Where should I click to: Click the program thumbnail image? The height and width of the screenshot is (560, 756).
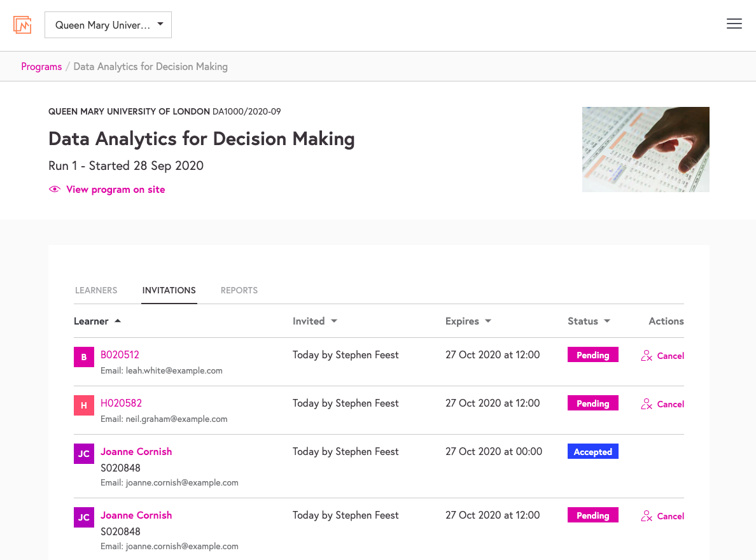point(645,150)
